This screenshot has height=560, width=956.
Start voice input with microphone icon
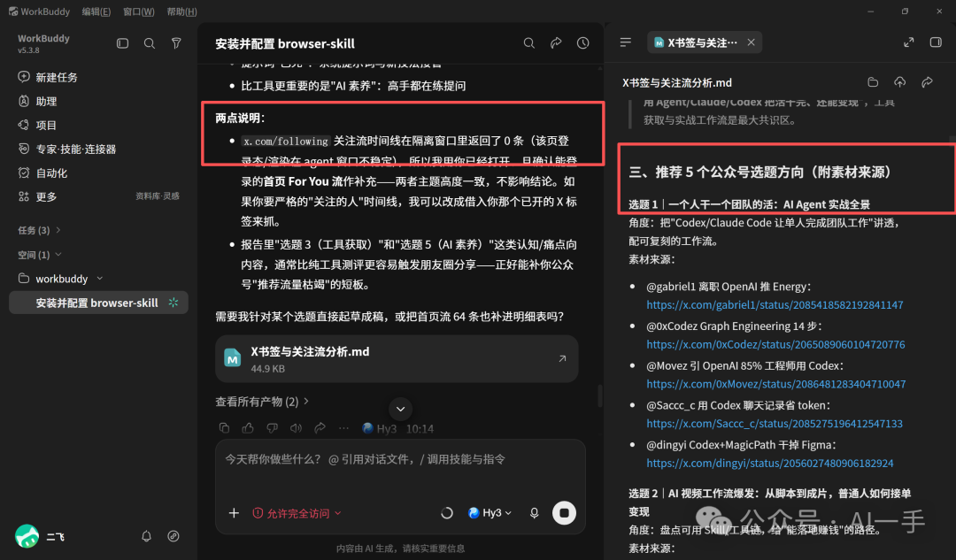534,513
